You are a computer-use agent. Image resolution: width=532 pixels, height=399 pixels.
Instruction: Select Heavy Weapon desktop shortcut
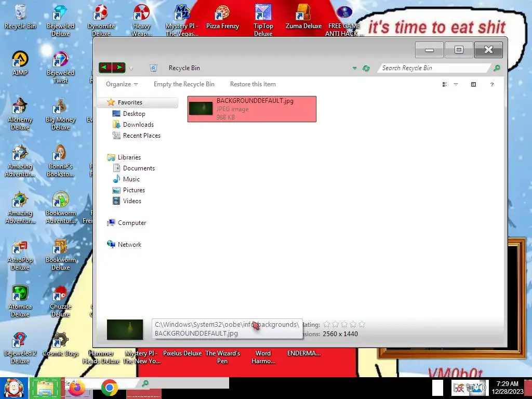141,20
